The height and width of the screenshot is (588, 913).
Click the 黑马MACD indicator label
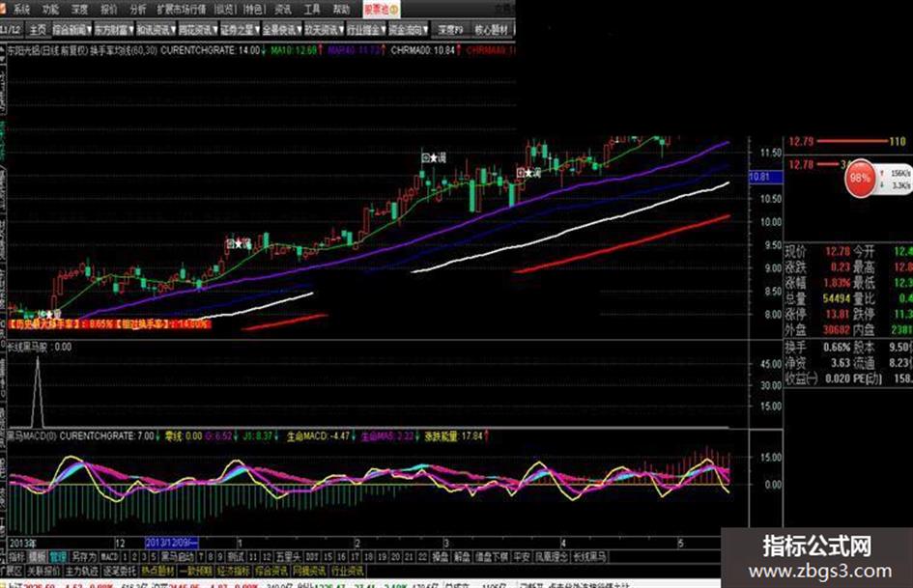pos(32,435)
